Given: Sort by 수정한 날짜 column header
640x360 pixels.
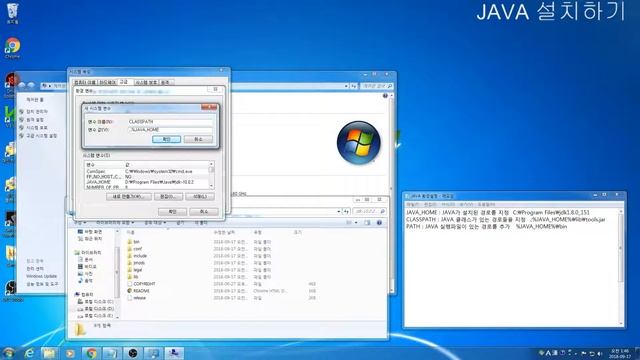Looking at the screenshot, I should point(224,232).
